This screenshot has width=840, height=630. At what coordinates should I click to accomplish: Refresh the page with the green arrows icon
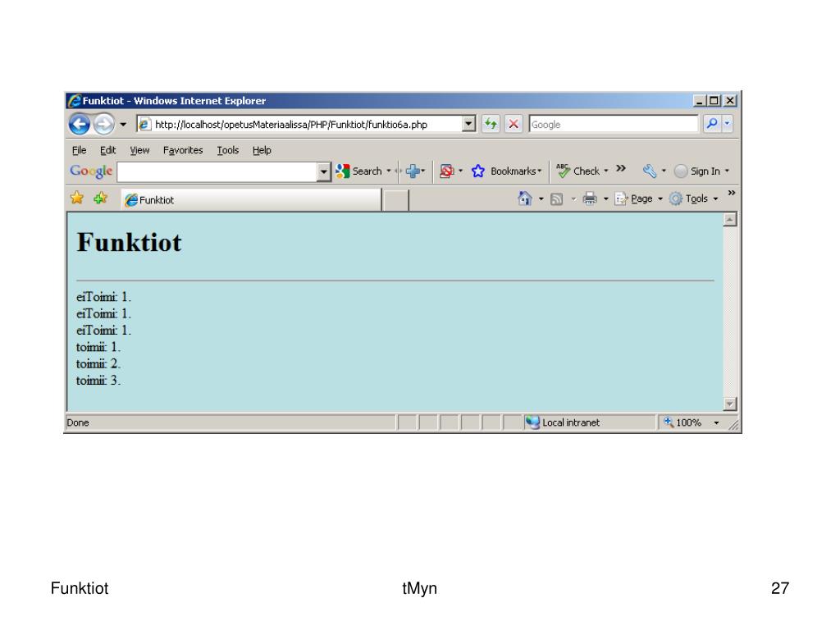tap(491, 125)
